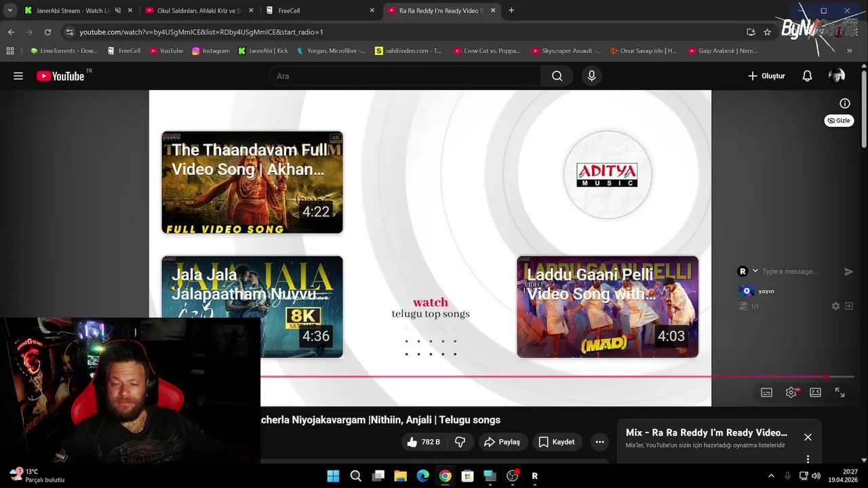This screenshot has width=868, height=488.
Task: Enter fullscreen mode on the player
Action: (840, 392)
